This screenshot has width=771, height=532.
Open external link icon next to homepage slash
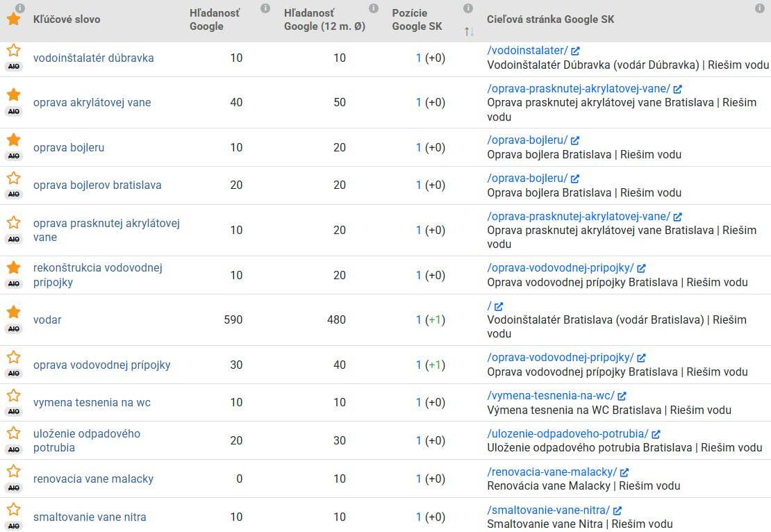pyautogui.click(x=499, y=306)
